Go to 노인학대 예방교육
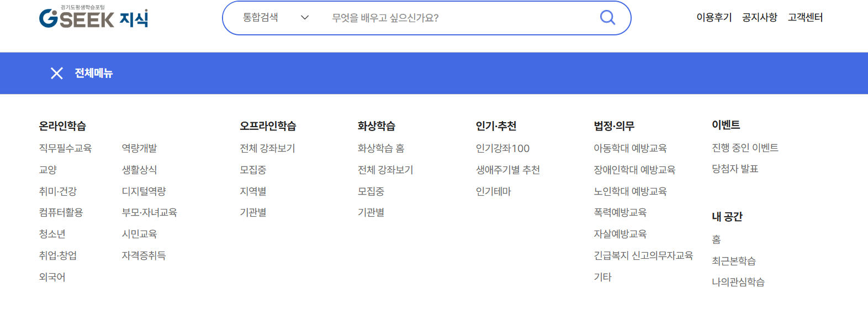This screenshot has height=319, width=868. pyautogui.click(x=631, y=191)
